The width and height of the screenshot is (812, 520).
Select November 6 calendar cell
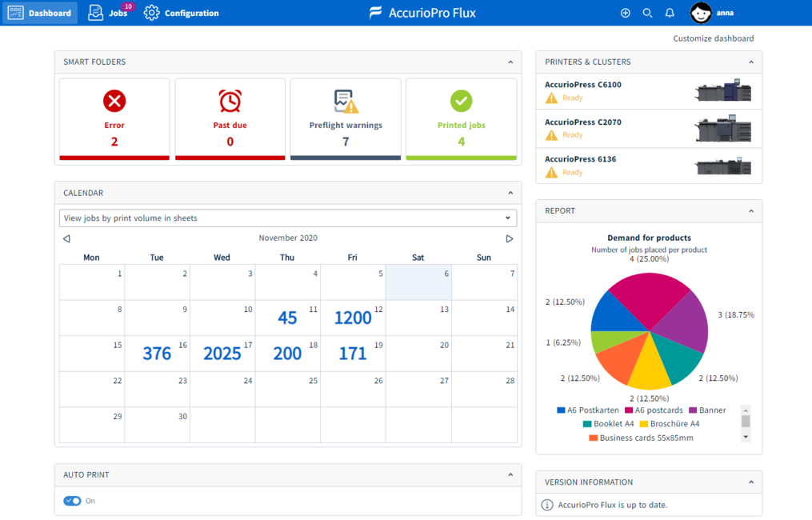pyautogui.click(x=418, y=282)
